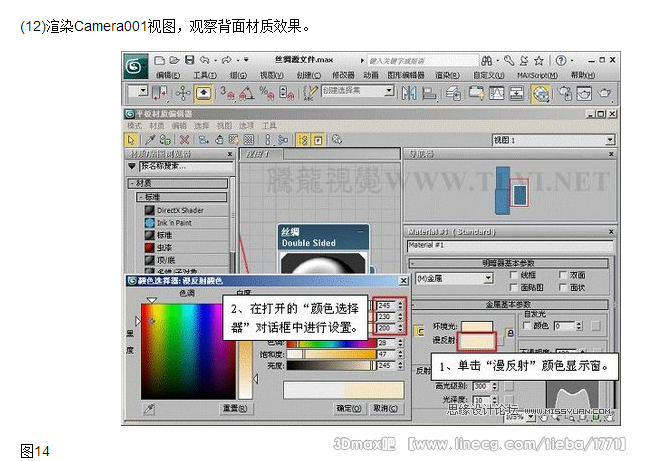Image resolution: width=655 pixels, height=461 pixels.
Task: Click the 高光级别 spinner arrows
Action: coord(495,386)
